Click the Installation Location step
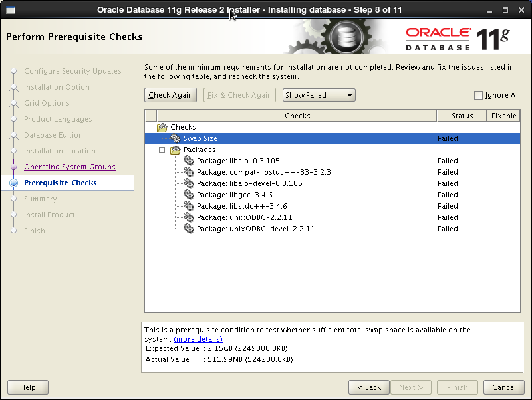 60,151
